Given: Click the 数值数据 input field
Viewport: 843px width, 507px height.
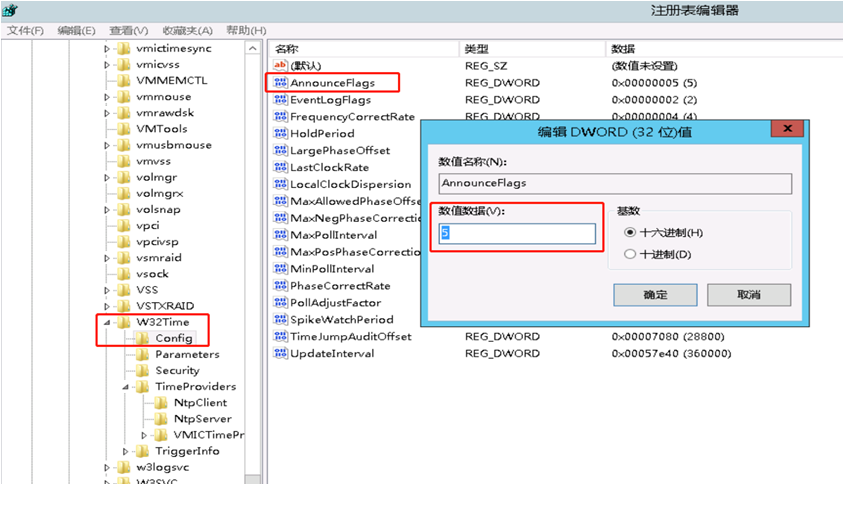Looking at the screenshot, I should point(517,233).
